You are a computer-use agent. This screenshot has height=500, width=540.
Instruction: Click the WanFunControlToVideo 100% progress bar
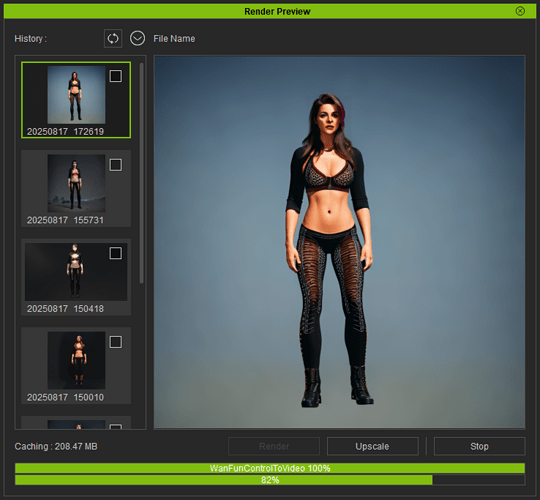(270, 468)
